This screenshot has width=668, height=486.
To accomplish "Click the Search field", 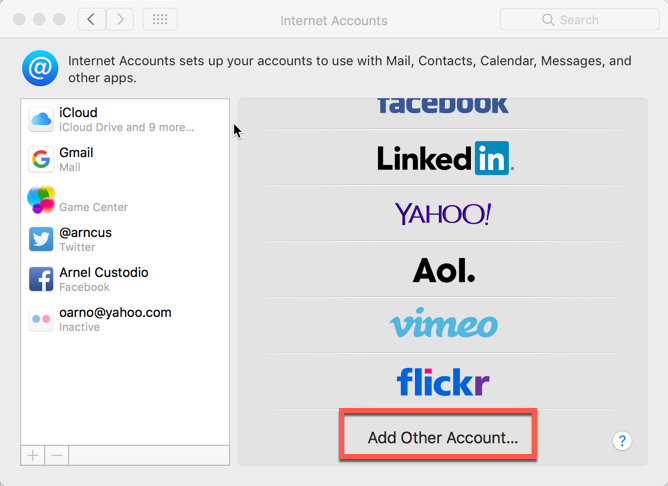I will [578, 19].
